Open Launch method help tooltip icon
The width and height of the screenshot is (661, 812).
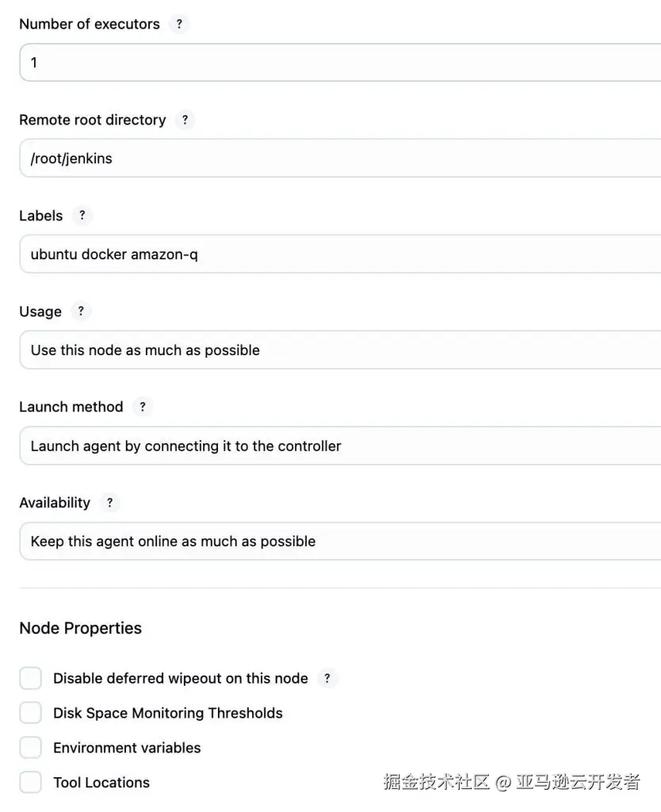pyautogui.click(x=143, y=407)
